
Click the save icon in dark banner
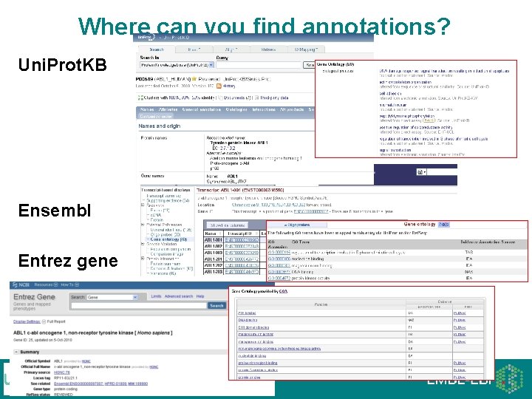420,172
